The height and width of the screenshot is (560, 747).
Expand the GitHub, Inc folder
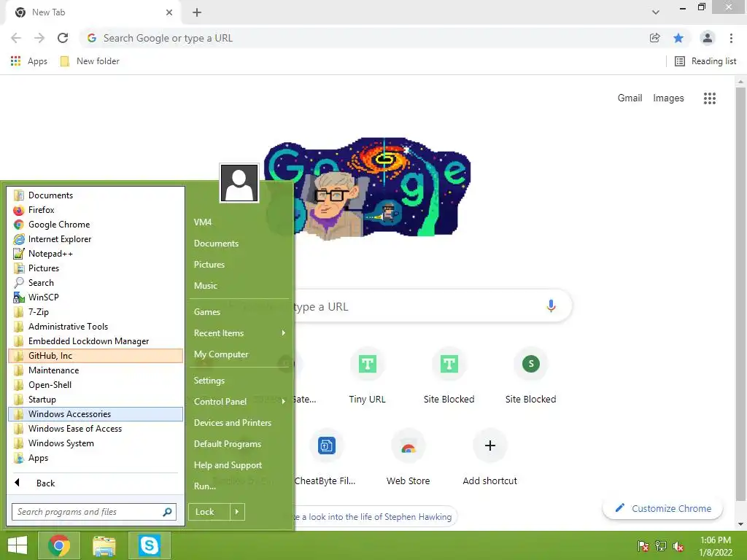(96, 356)
